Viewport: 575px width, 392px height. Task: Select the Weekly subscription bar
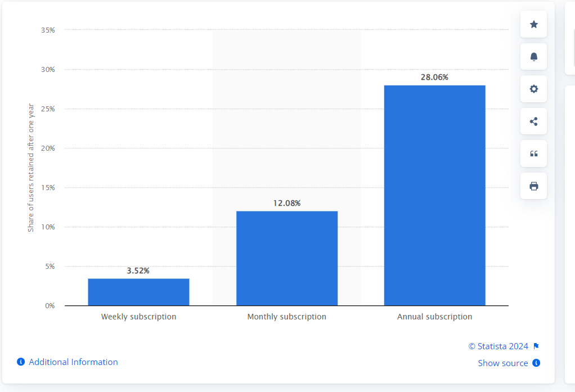pyautogui.click(x=138, y=292)
